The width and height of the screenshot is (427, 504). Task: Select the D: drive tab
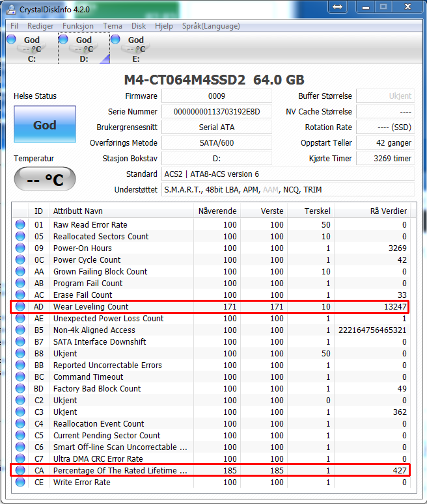tap(84, 49)
